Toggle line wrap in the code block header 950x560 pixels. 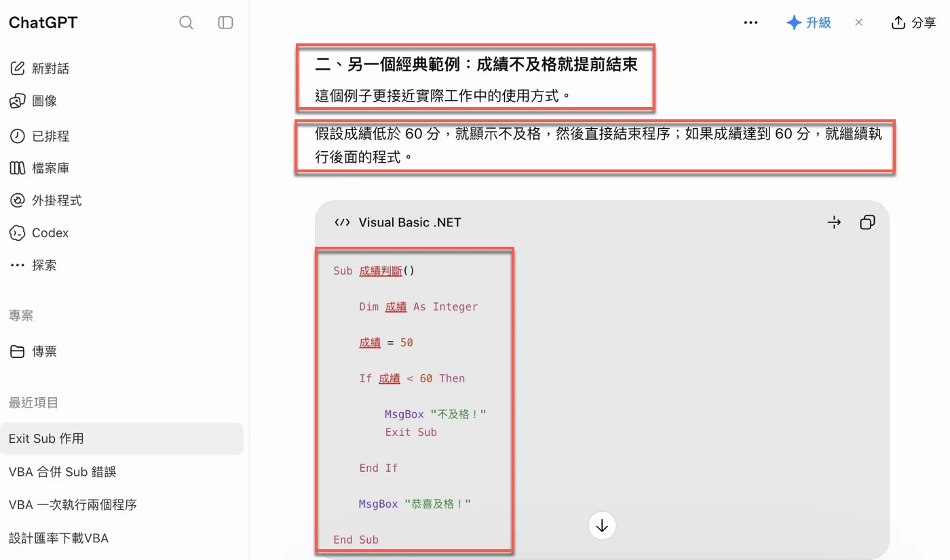pos(835,222)
